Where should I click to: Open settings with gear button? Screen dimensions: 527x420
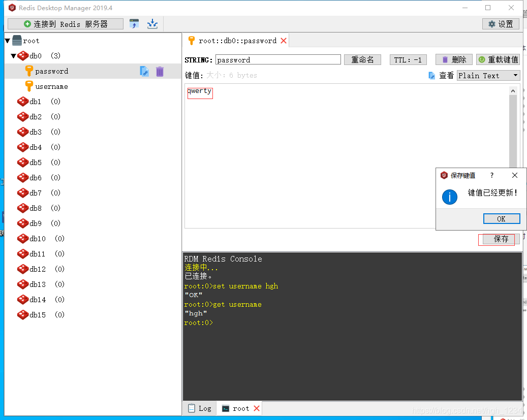point(501,24)
